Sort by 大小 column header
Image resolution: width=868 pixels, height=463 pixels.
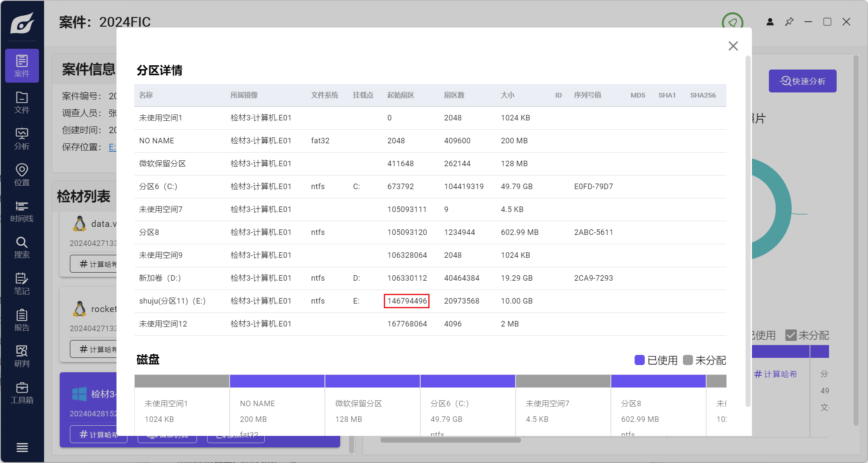pos(507,95)
